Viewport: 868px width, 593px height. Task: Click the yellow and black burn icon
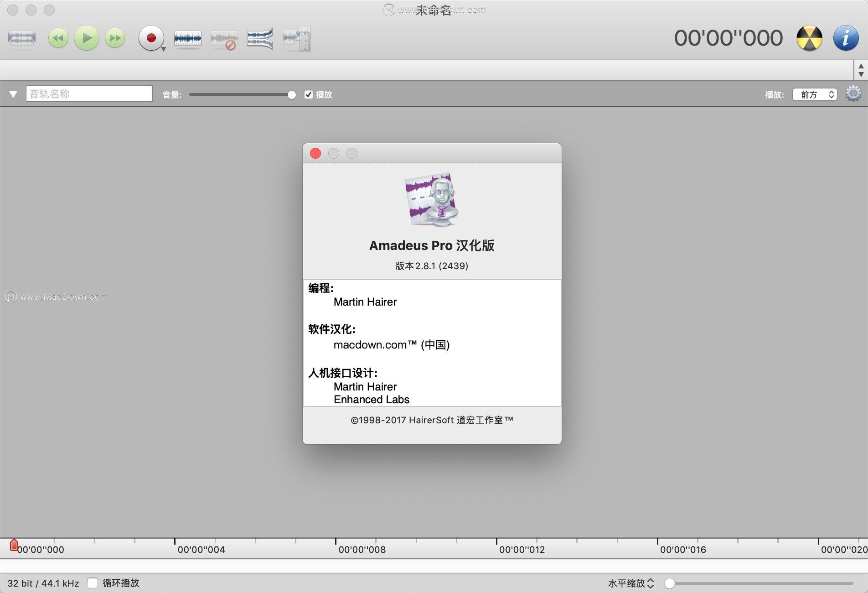809,38
